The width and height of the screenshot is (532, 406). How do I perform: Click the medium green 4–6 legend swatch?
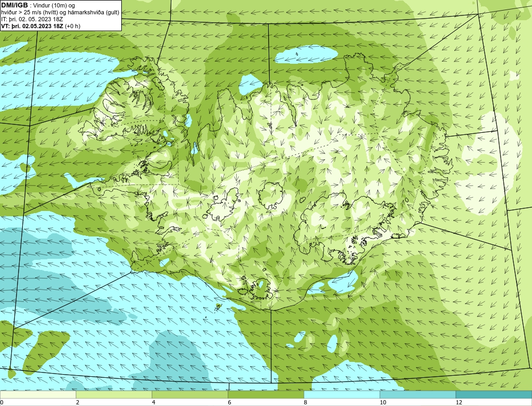tap(190, 395)
